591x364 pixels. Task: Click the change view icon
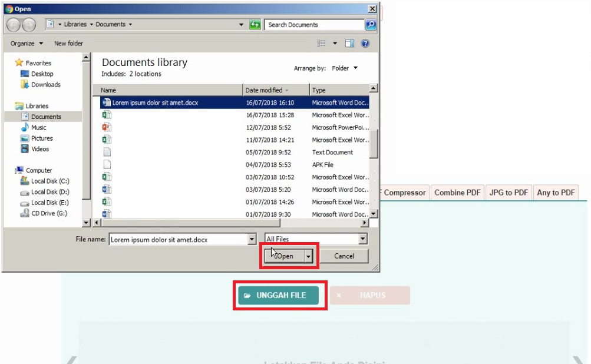tap(321, 44)
